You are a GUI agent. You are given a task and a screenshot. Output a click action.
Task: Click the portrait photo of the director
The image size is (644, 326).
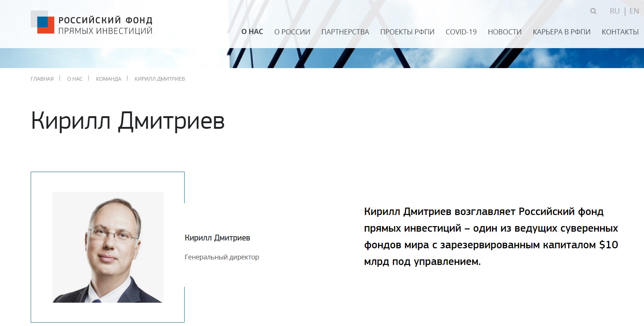[x=108, y=247]
